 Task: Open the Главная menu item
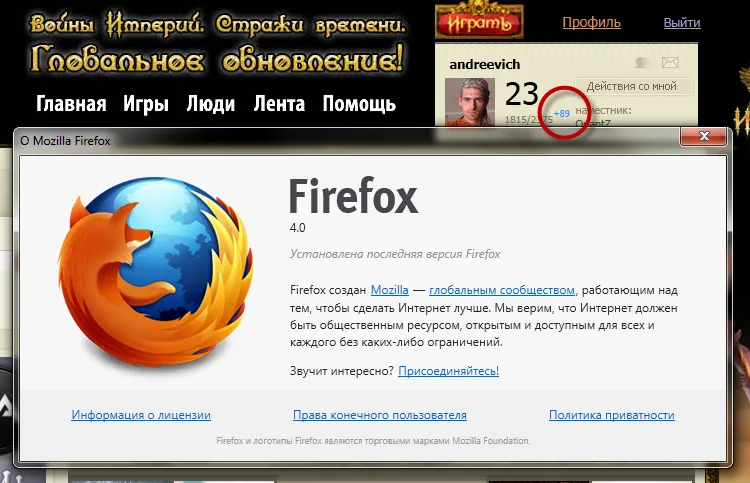coord(71,103)
